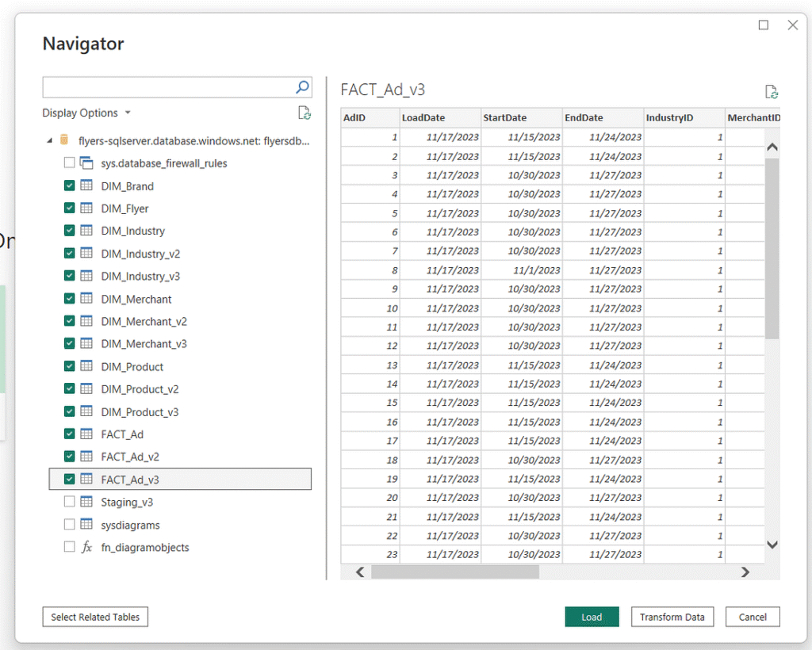This screenshot has width=812, height=650.
Task: Click the refresh icon beside Display Options
Action: coord(304,113)
